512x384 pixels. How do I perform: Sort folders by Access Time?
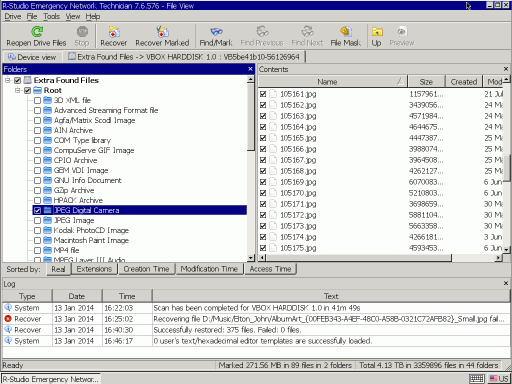coord(270,269)
